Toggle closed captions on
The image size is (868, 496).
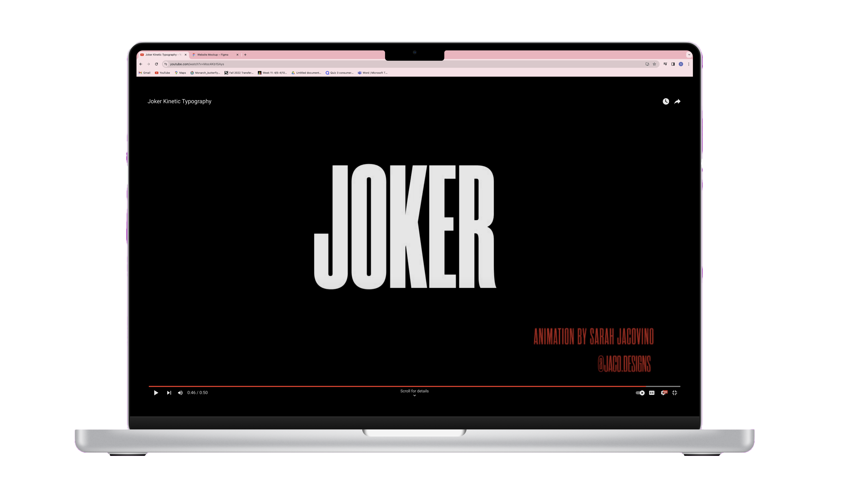652,393
